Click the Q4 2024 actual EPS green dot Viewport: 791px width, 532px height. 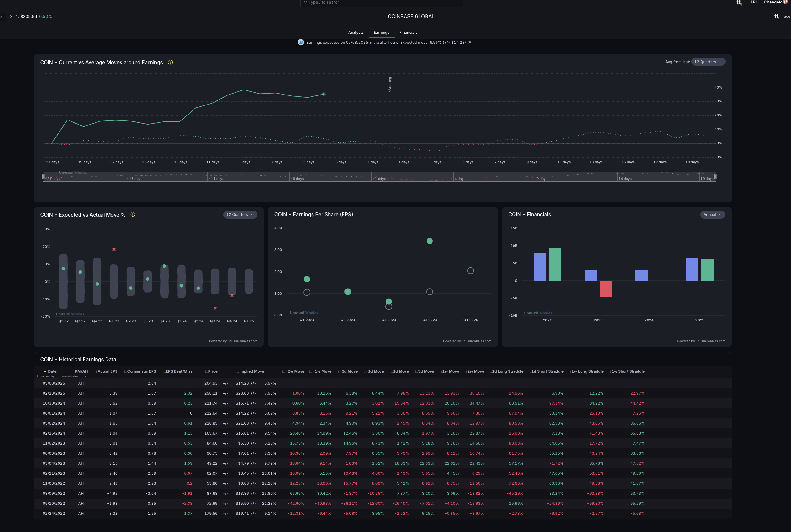(x=429, y=241)
